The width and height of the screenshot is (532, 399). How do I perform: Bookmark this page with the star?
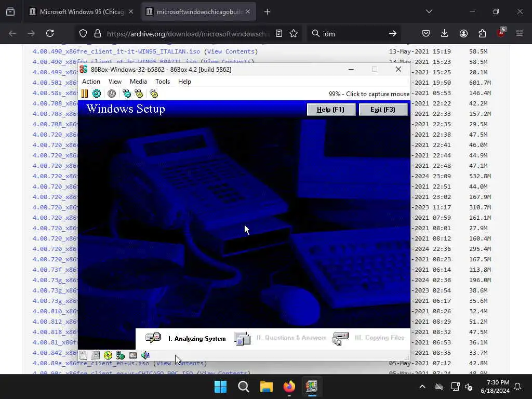294,33
